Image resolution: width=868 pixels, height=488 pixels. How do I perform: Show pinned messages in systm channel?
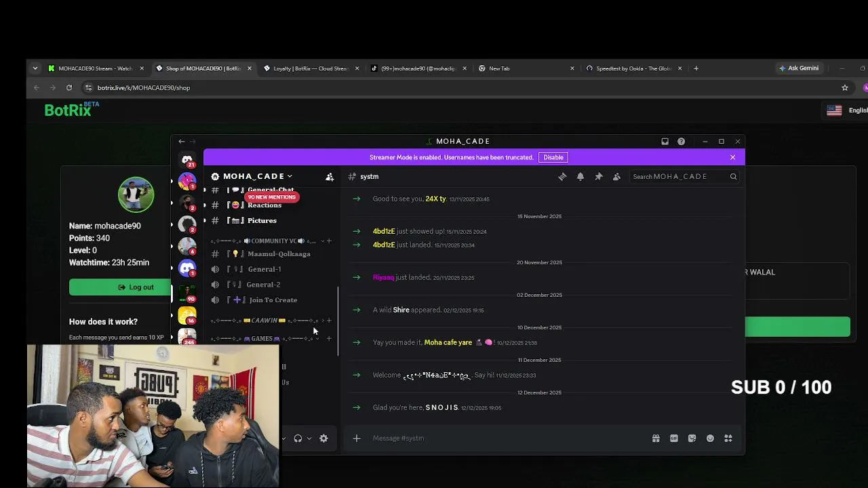(599, 176)
